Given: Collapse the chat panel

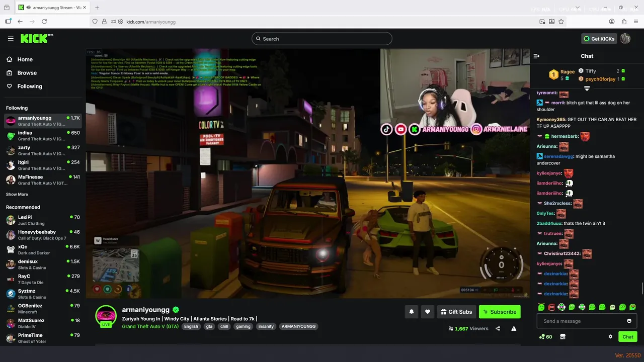Looking at the screenshot, I should (x=536, y=56).
